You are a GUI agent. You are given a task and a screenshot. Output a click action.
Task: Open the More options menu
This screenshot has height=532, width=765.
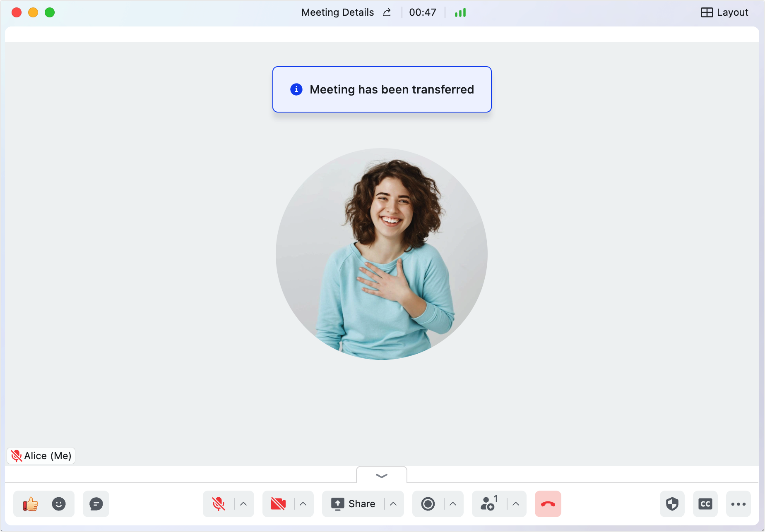(739, 504)
